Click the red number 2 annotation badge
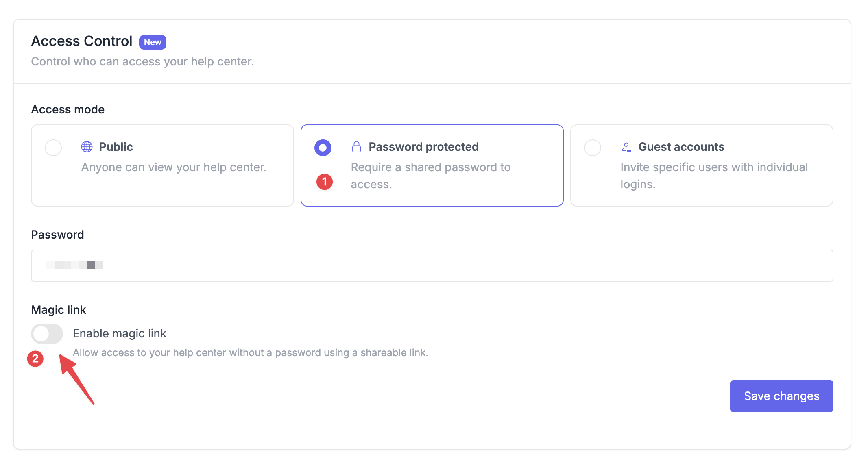Viewport: 868px width, 461px height. tap(35, 359)
